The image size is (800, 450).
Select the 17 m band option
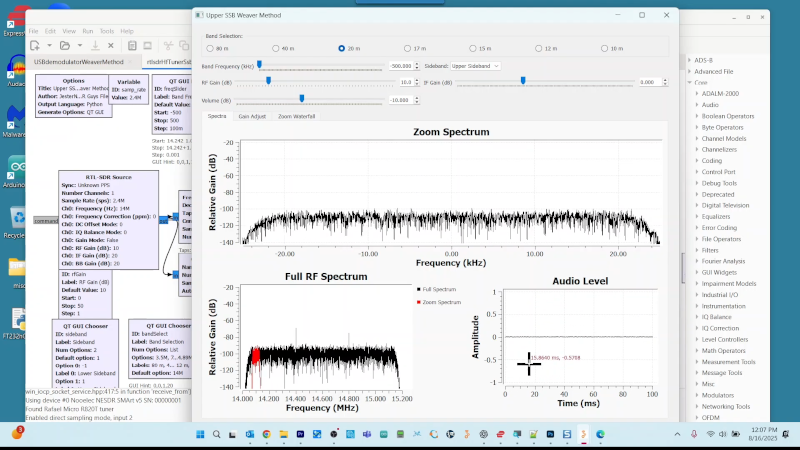pos(409,48)
